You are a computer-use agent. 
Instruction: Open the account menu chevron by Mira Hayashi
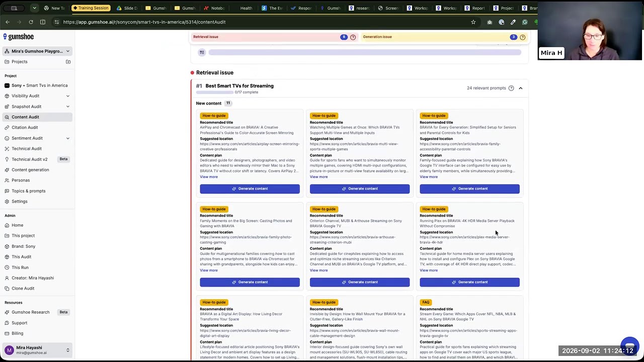coord(68,350)
